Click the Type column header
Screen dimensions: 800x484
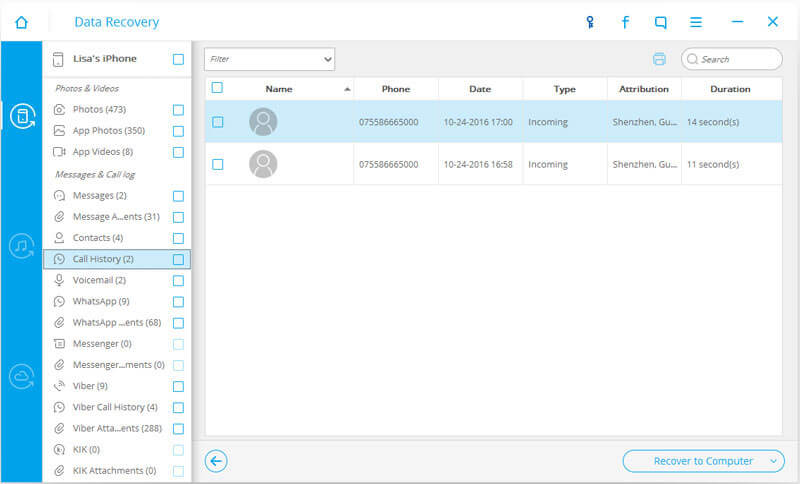564,89
